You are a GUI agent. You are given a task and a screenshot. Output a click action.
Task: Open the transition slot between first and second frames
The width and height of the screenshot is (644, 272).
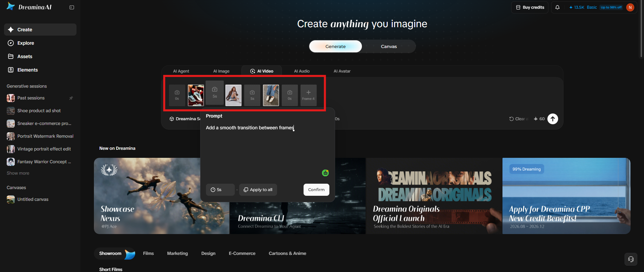[x=215, y=93]
